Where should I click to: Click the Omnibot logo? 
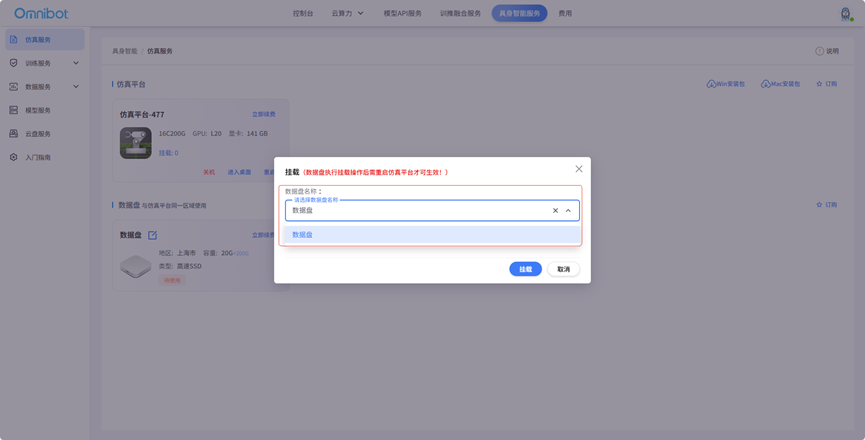[41, 13]
